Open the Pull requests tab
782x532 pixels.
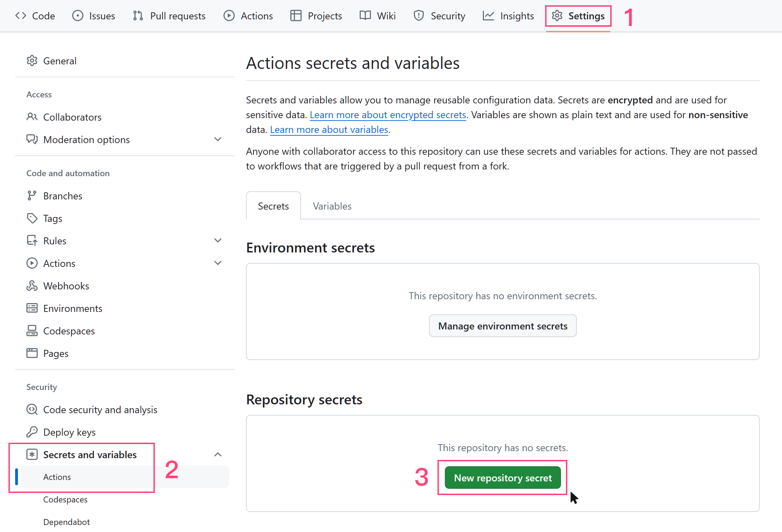(x=169, y=16)
